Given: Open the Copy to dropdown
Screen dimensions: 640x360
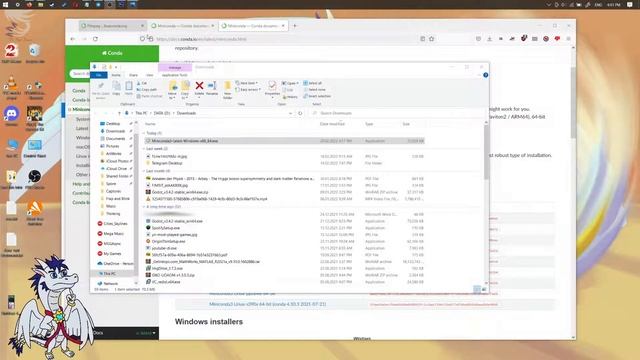Looking at the screenshot, I should 185,98.
